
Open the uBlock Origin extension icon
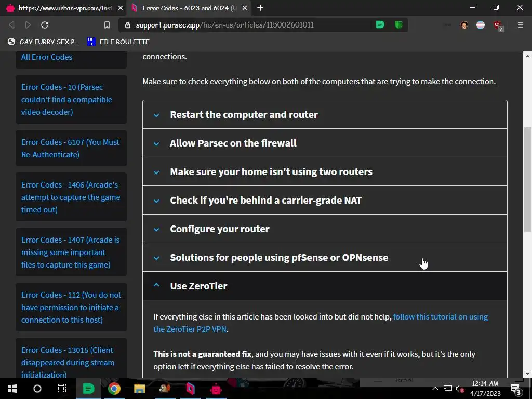(x=498, y=25)
